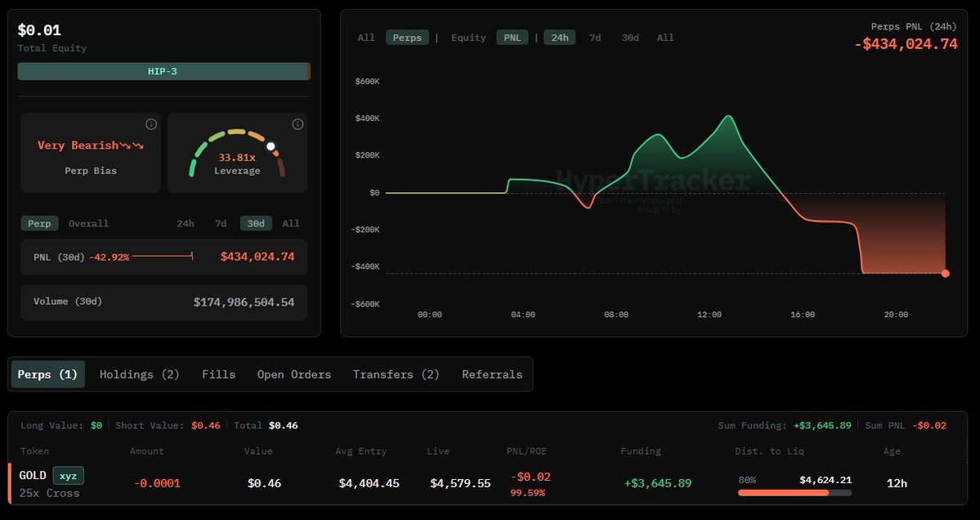Select the "All" chart type filter

(x=365, y=37)
